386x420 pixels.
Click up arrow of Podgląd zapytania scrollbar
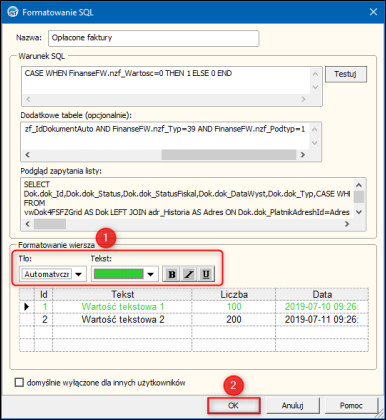click(359, 185)
